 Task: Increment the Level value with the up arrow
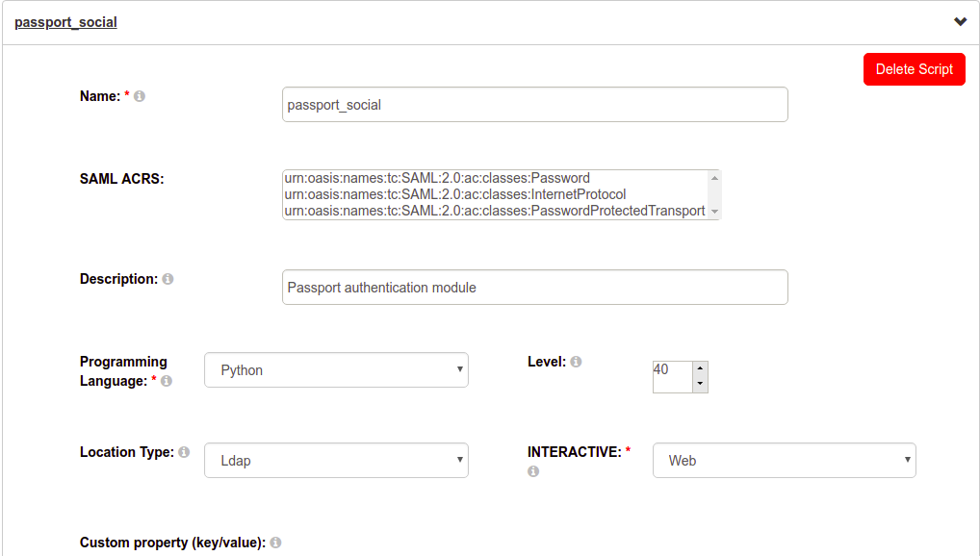click(x=700, y=368)
